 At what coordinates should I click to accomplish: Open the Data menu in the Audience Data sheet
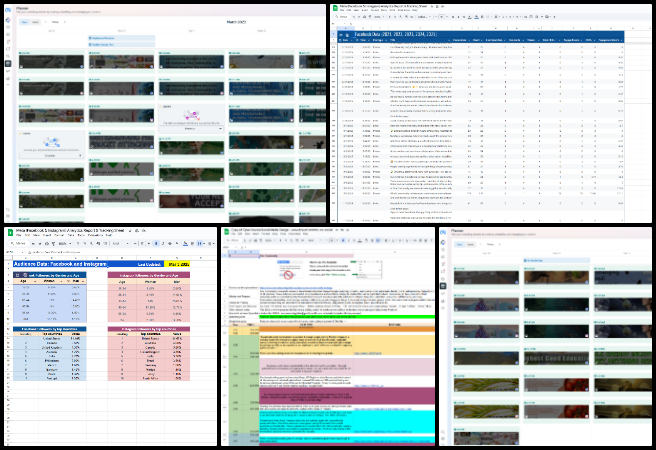[x=71, y=236]
